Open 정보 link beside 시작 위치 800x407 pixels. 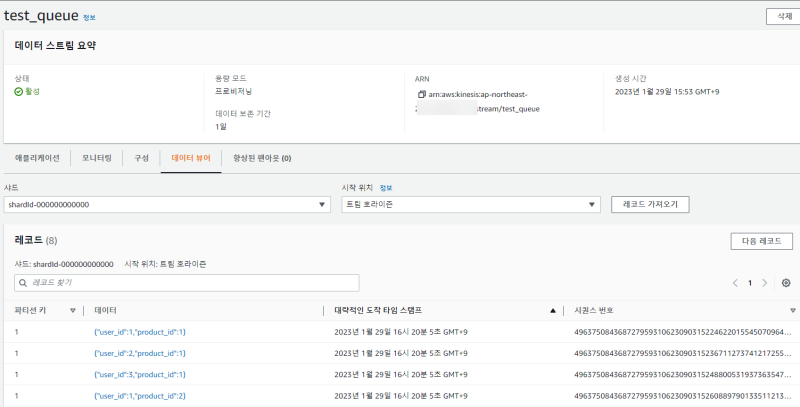click(x=386, y=188)
